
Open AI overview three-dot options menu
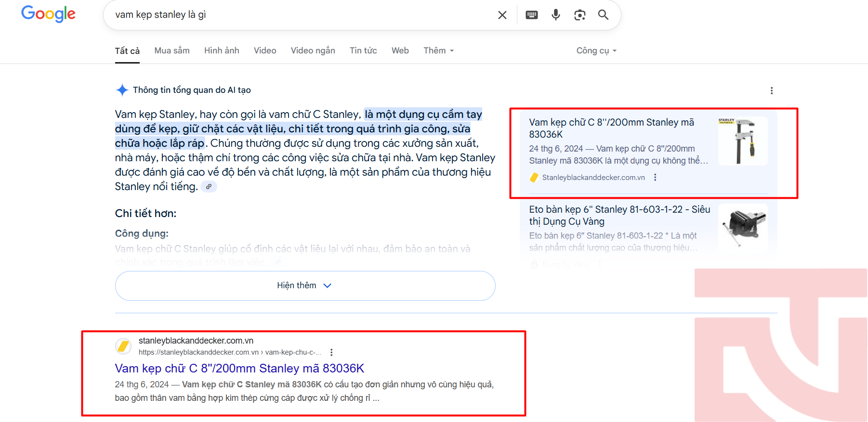(x=772, y=90)
